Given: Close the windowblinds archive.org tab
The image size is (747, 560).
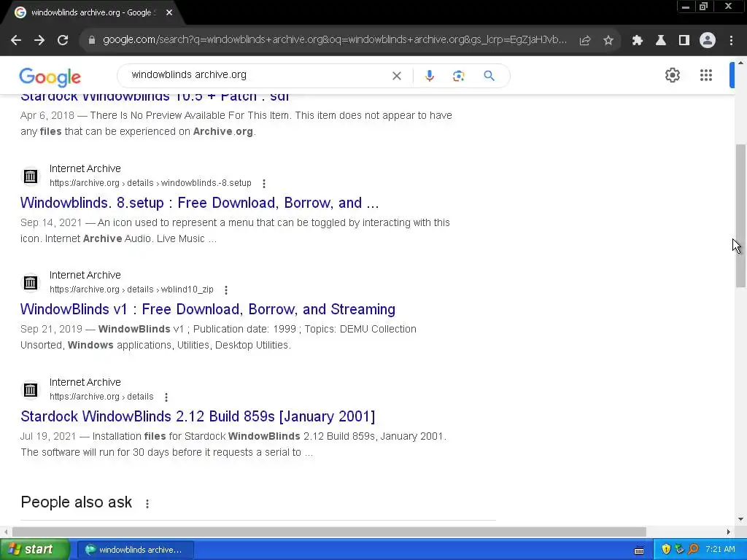Looking at the screenshot, I should click(169, 12).
